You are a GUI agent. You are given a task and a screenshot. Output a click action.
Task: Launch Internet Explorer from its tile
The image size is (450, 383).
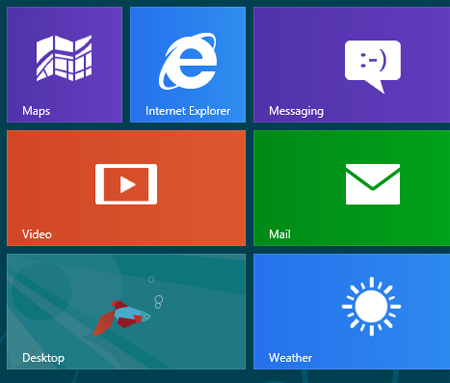click(188, 65)
